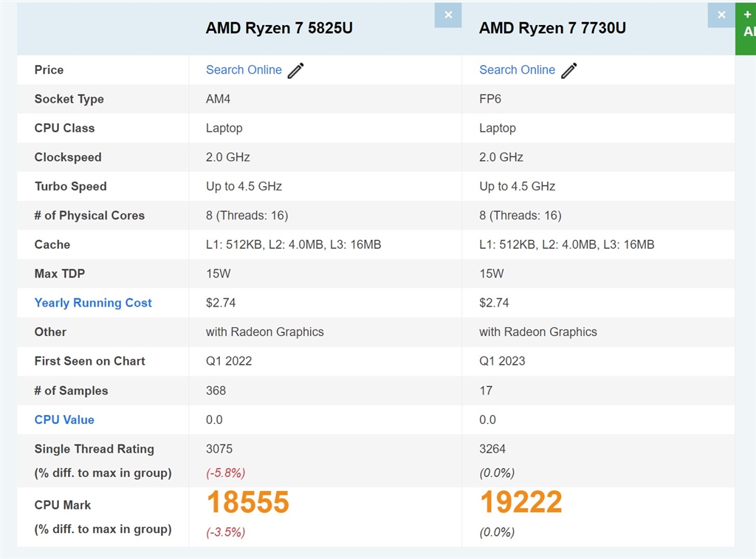Click the AM4 socket type value
This screenshot has width=756, height=559.
[x=219, y=99]
